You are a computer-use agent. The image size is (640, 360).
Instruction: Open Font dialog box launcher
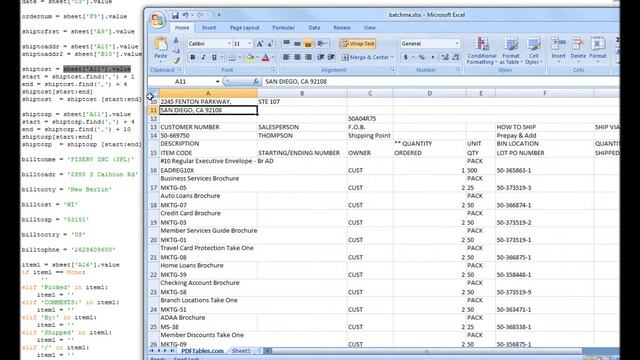(x=273, y=70)
